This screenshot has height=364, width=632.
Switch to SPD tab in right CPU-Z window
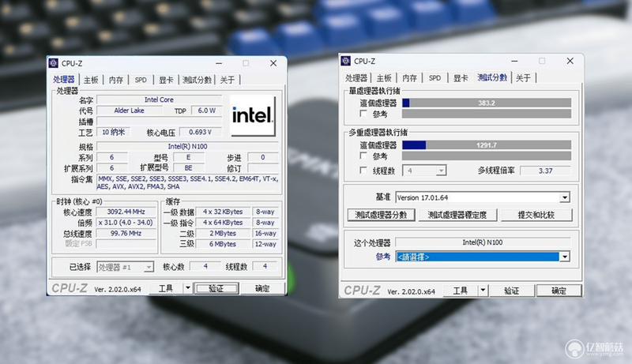434,77
